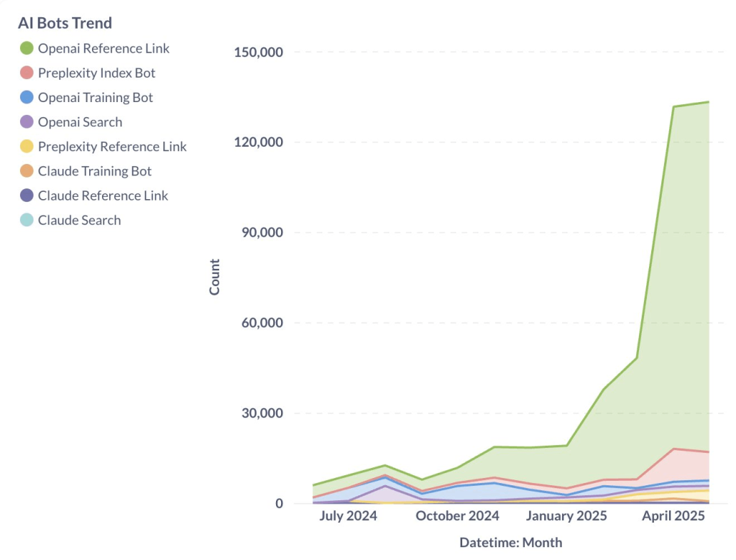736x560 pixels.
Task: Click the October 2024 x-axis label
Action: (458, 516)
